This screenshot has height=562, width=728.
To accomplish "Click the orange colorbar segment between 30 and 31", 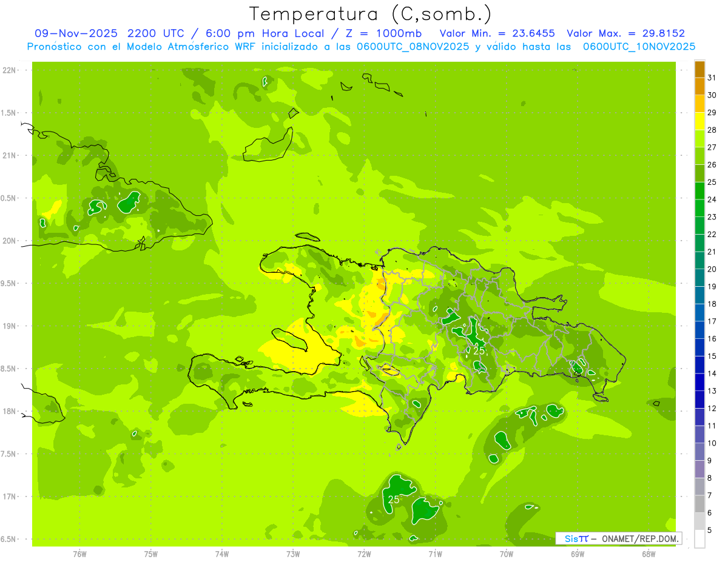I will [x=699, y=87].
